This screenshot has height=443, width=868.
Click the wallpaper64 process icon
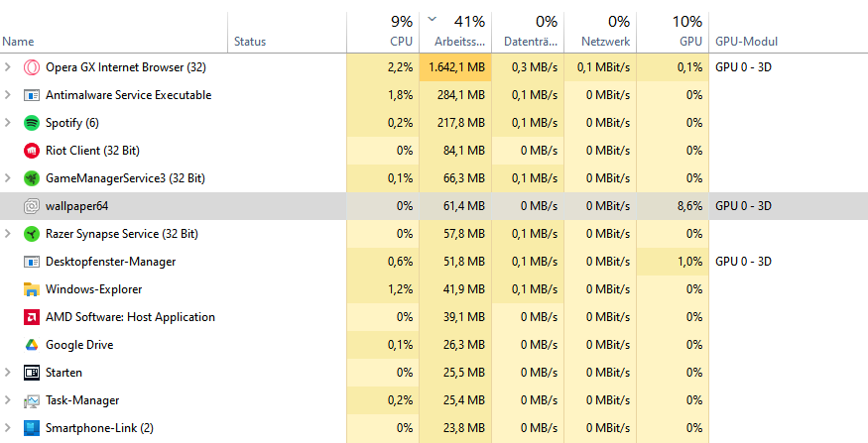pyautogui.click(x=32, y=206)
